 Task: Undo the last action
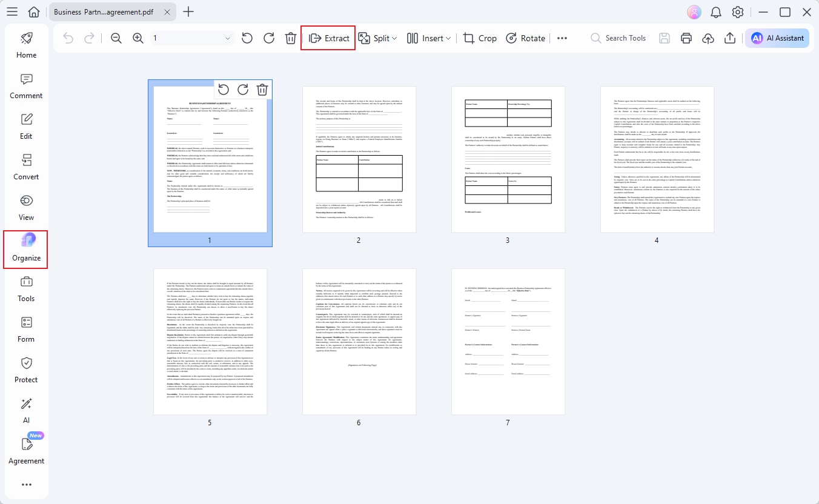68,38
